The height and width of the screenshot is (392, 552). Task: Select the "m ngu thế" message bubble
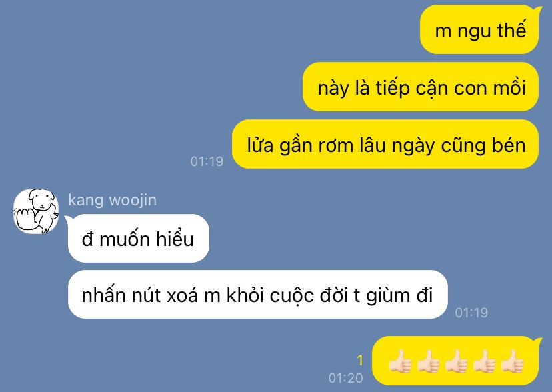[x=479, y=29]
